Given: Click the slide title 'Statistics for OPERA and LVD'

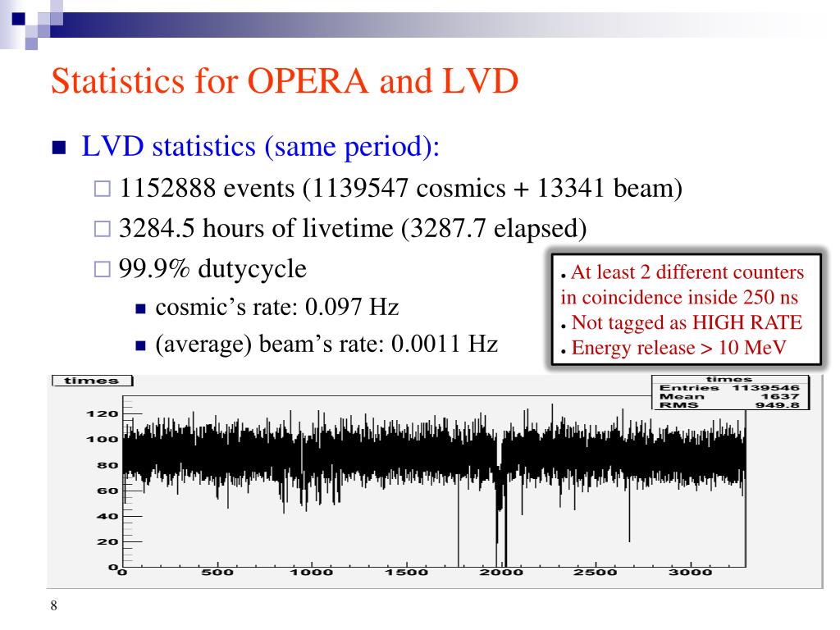Looking at the screenshot, I should coord(285,81).
